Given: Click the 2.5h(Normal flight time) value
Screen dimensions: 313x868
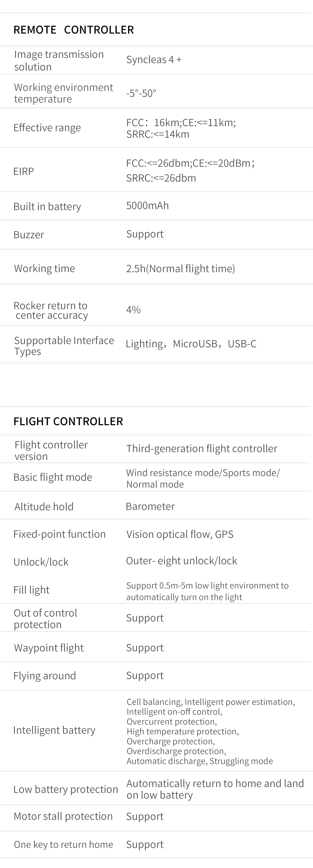Looking at the screenshot, I should pyautogui.click(x=180, y=269).
